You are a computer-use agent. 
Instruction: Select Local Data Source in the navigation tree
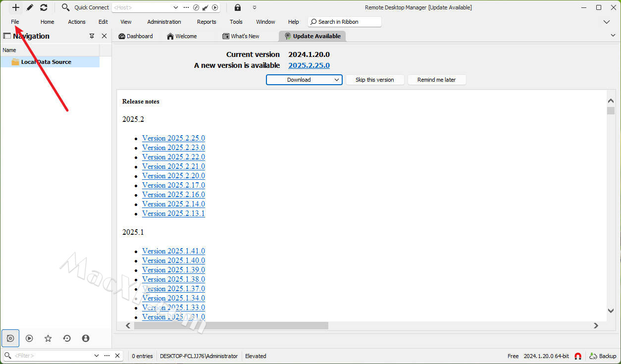coord(50,62)
